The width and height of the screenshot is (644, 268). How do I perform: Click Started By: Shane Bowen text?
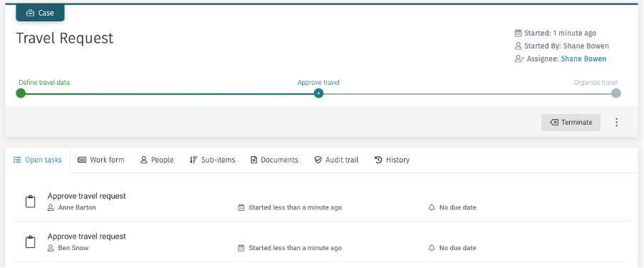point(566,46)
